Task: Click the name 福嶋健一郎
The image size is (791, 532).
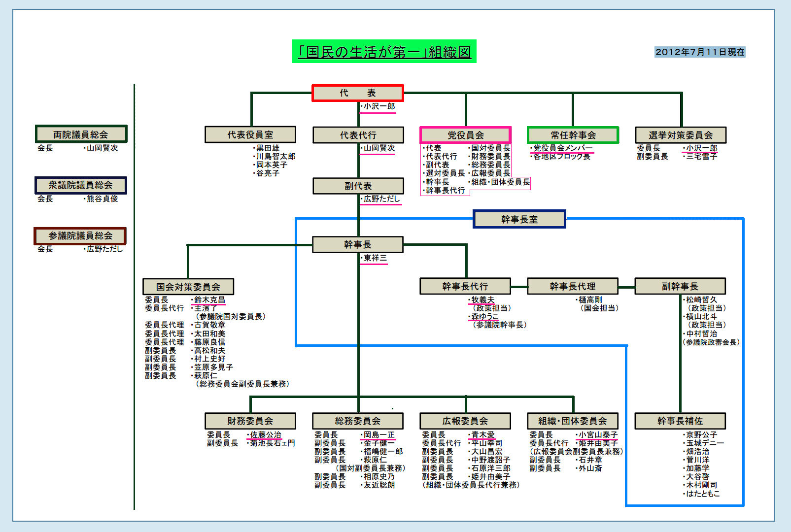Action: coord(383,451)
